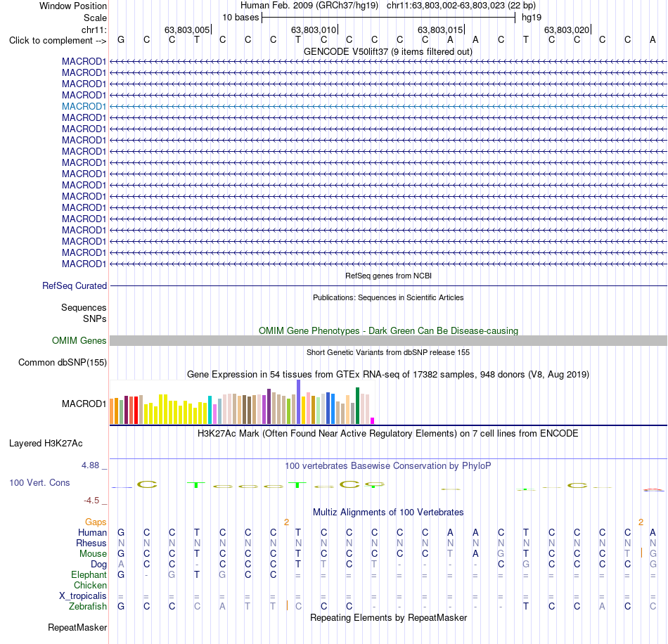Open the GTEx Gene Expression in 54 tissues title

pyautogui.click(x=388, y=375)
